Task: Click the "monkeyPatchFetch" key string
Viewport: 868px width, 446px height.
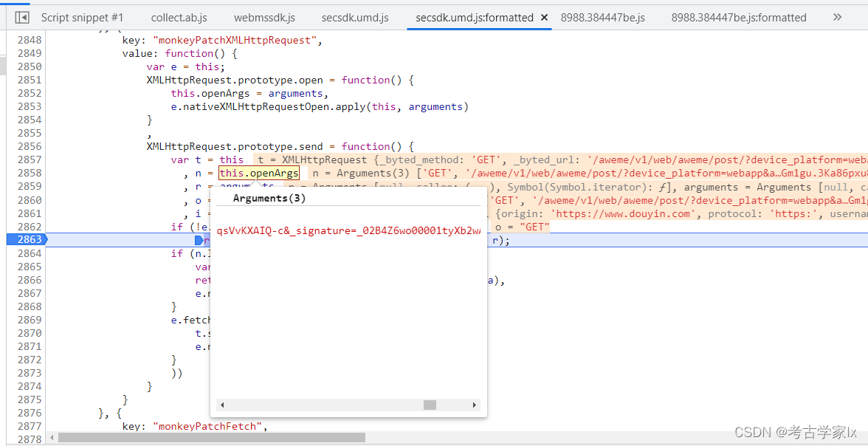Action: (x=207, y=426)
